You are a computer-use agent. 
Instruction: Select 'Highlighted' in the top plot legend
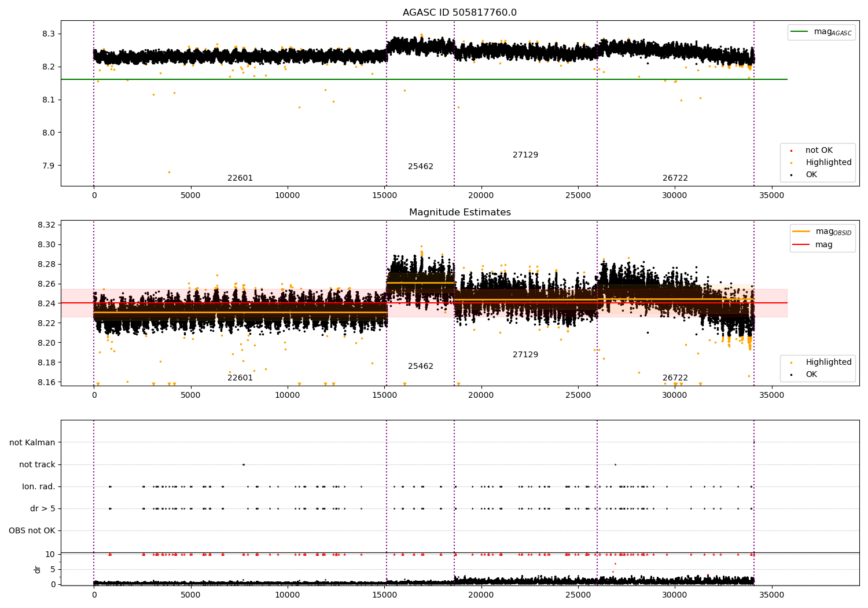(829, 163)
